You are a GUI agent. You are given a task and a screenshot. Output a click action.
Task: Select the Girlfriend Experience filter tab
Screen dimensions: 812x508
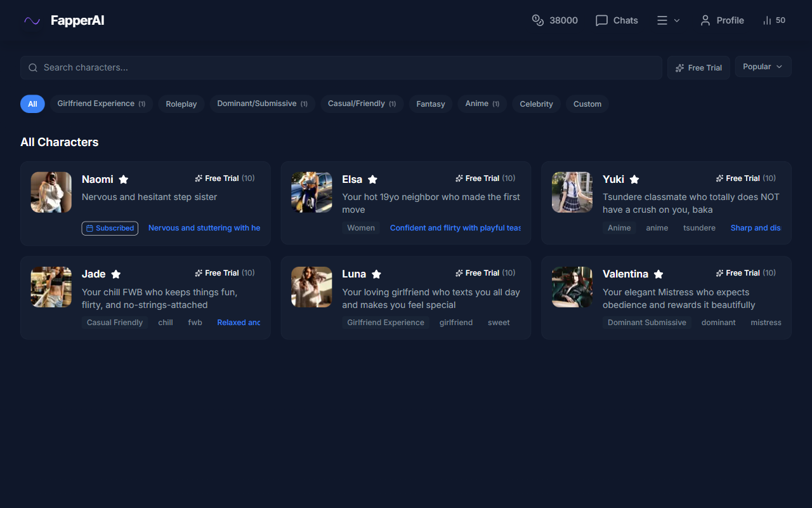pyautogui.click(x=101, y=103)
